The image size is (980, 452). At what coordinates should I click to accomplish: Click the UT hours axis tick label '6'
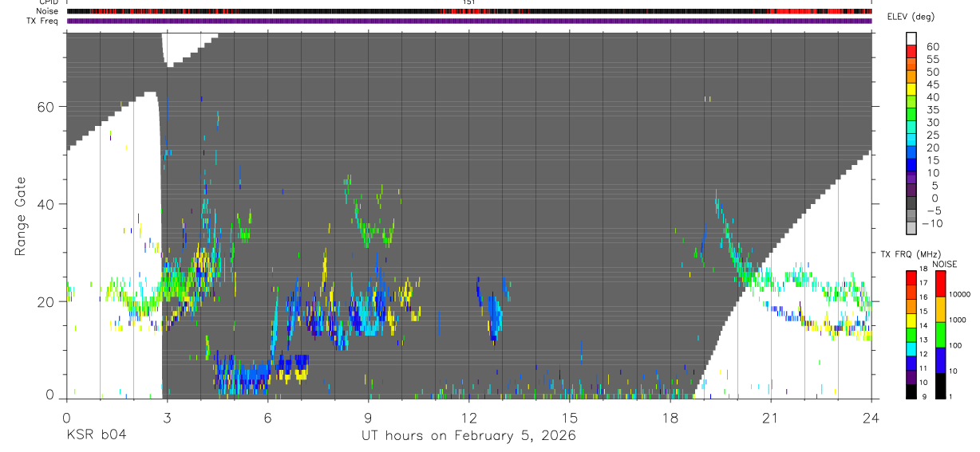click(267, 417)
